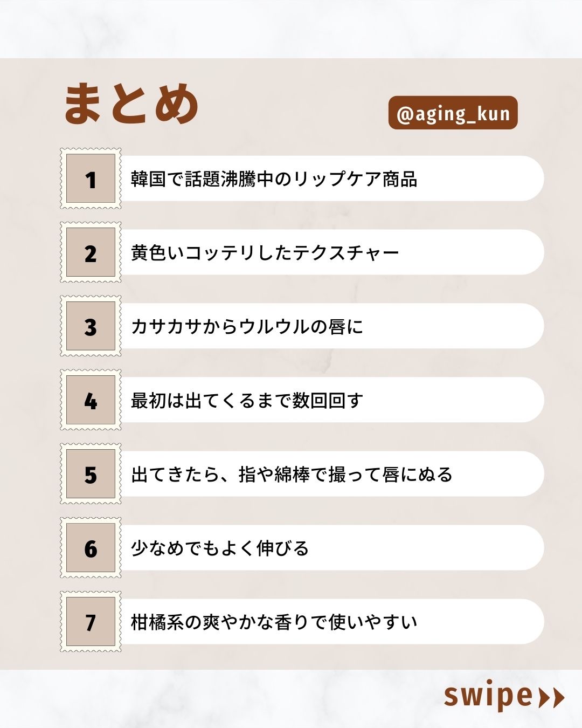Image resolution: width=582 pixels, height=728 pixels.
Task: Click the number 1 stamp icon
Action: point(91,178)
